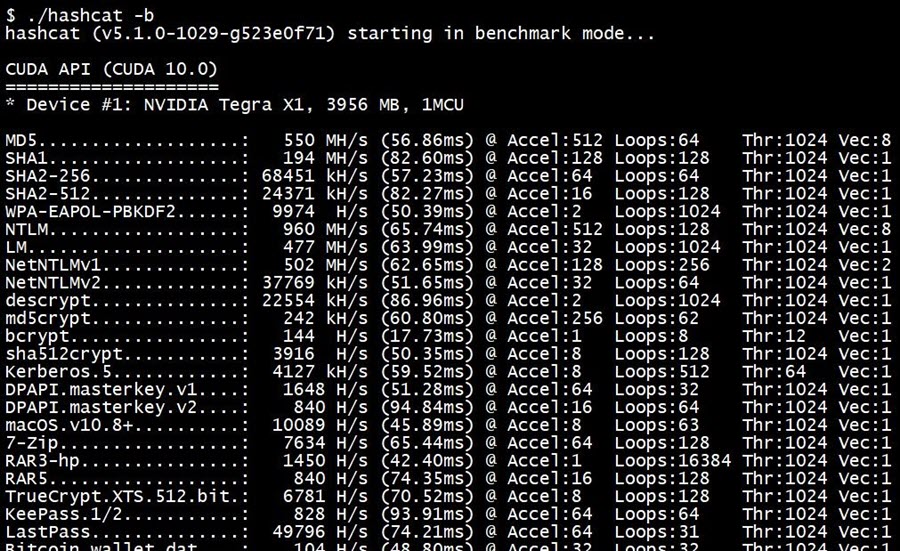Click the bcrypt Thr:12 value
This screenshot has width=900, height=551.
tap(774, 336)
